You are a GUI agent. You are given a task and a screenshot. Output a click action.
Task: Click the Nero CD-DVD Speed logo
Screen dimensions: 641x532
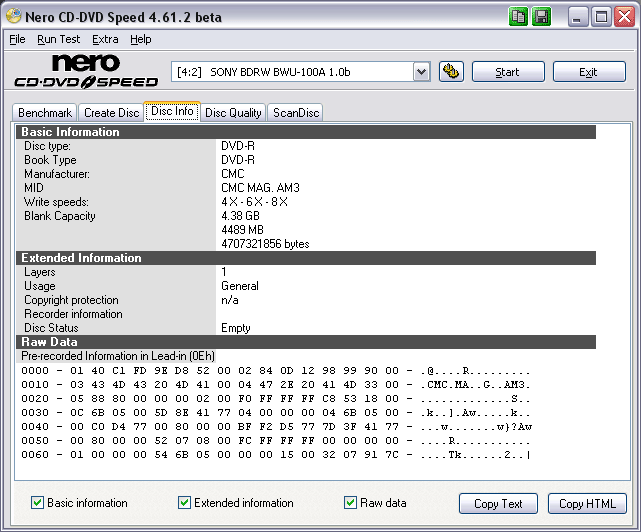point(86,72)
